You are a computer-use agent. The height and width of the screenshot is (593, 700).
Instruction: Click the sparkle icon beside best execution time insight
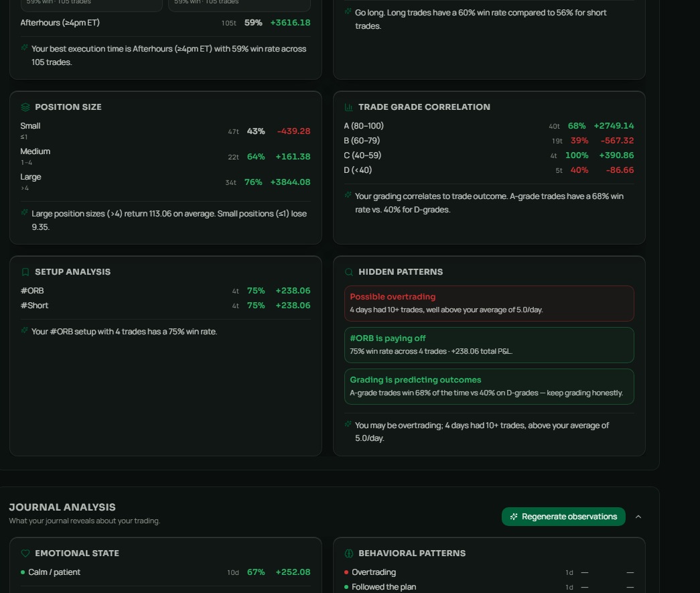click(x=25, y=48)
